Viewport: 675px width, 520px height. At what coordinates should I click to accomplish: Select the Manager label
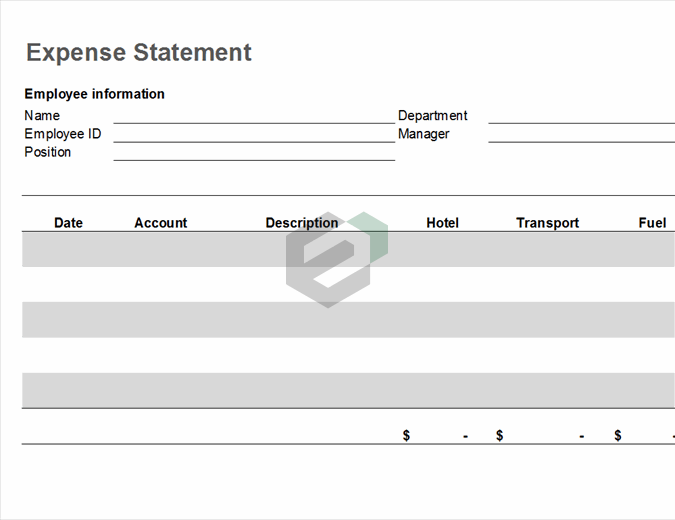click(x=423, y=134)
